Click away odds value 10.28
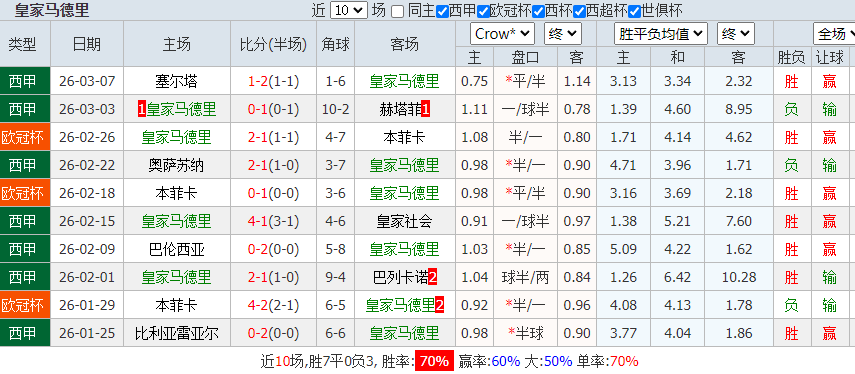Screen dimensions: 855x374 coord(739,278)
